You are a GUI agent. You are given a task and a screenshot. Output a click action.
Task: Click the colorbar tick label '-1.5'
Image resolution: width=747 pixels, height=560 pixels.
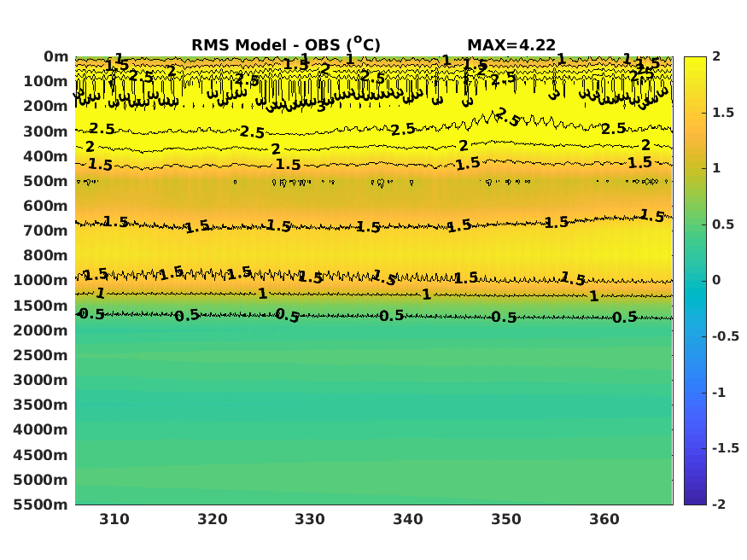(x=726, y=448)
